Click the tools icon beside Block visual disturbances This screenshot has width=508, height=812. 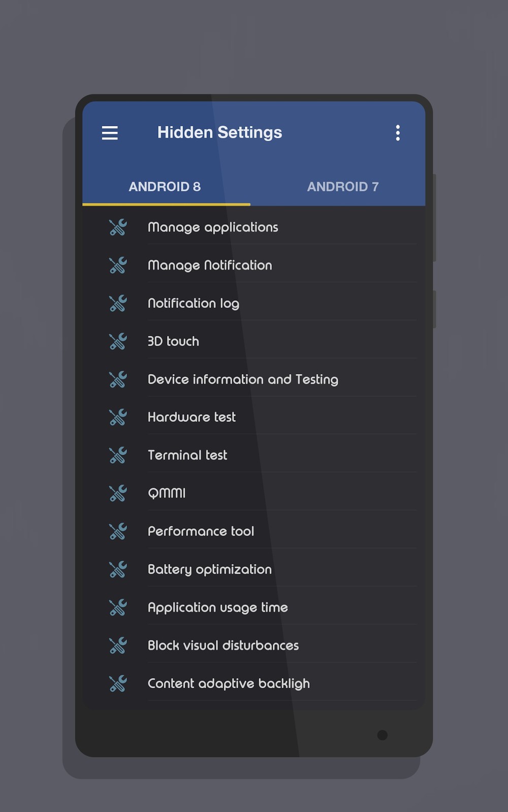118,646
